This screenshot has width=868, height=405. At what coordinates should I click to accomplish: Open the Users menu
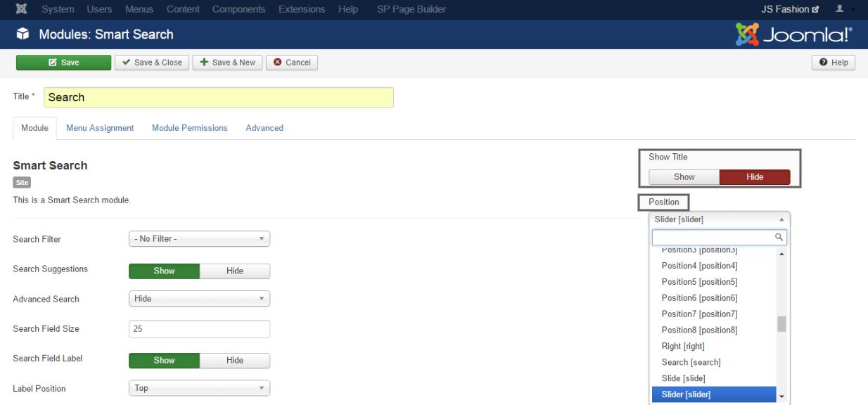[x=99, y=9]
